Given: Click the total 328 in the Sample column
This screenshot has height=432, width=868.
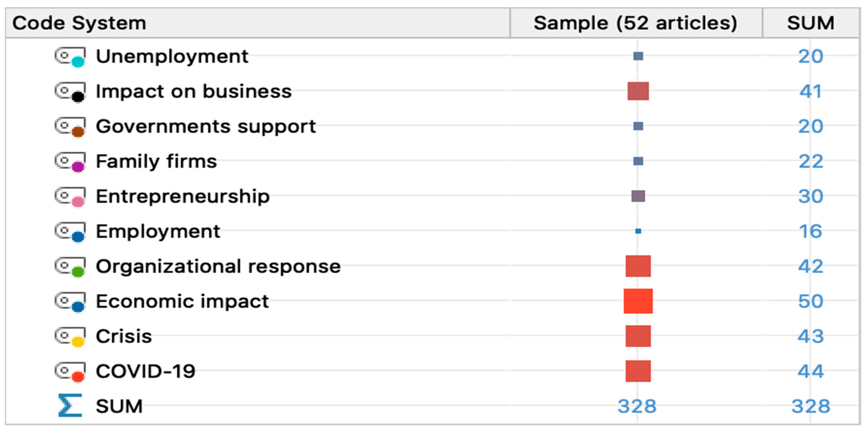Looking at the screenshot, I should click(x=637, y=406).
